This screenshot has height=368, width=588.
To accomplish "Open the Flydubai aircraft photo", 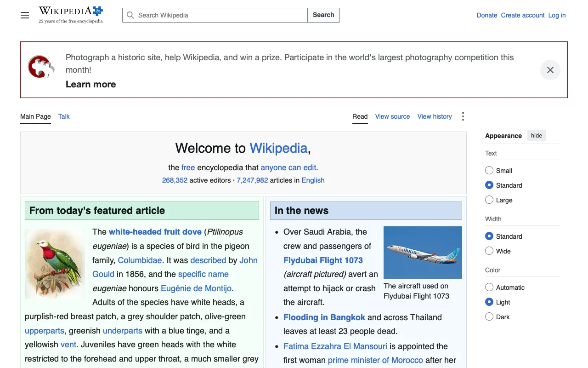I will click(x=423, y=253).
